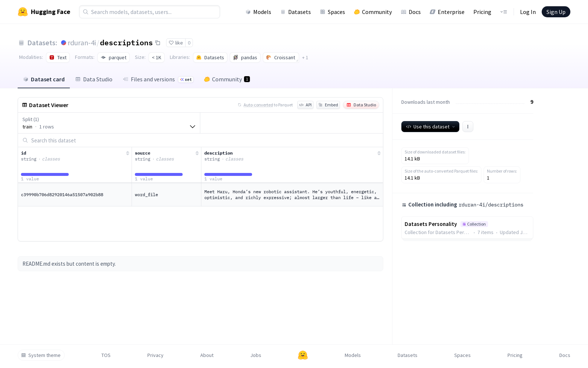Select the row id cell c39990b706d8...
Image resolution: width=588 pixels, height=368 pixels.
click(x=75, y=195)
